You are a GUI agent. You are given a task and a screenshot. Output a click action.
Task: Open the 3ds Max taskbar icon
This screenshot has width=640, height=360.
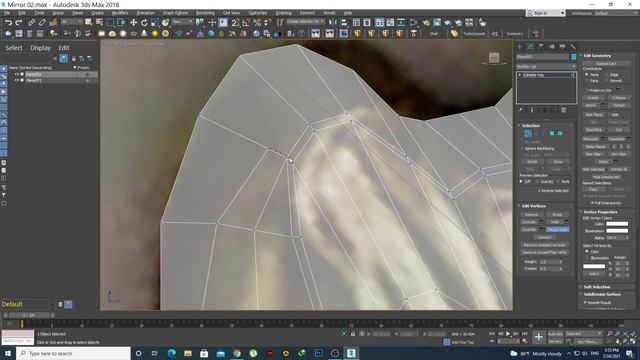tap(351, 353)
